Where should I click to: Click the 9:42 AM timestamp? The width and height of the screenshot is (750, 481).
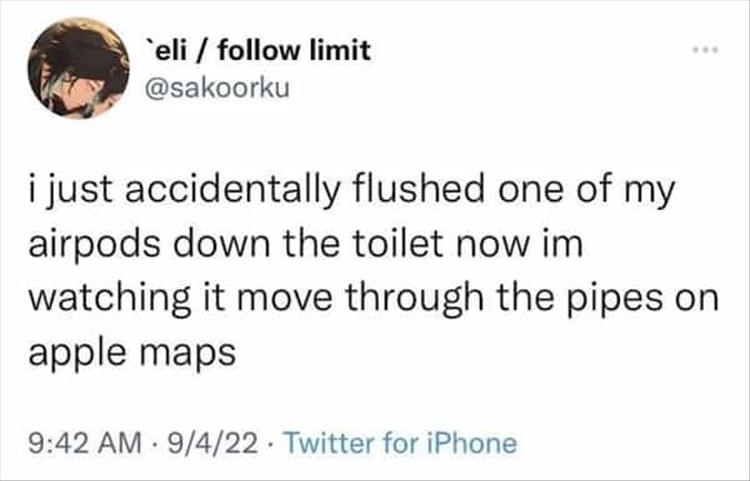[x=85, y=443]
